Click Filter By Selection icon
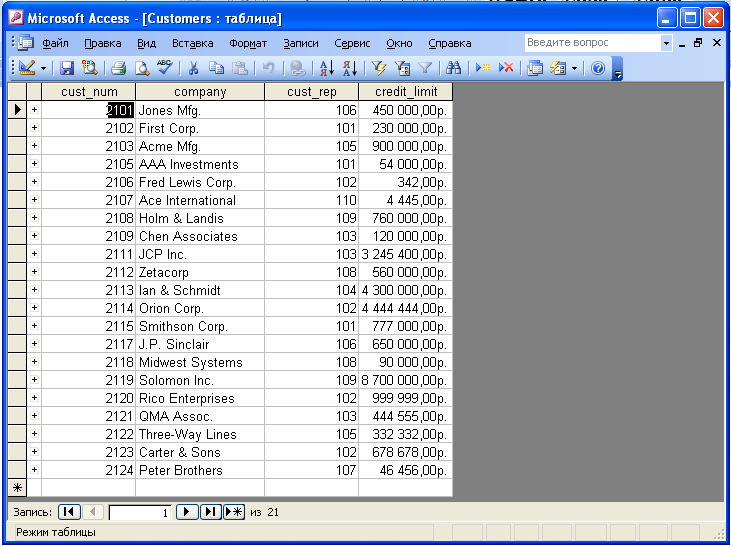This screenshot has width=731, height=546. tap(379, 68)
